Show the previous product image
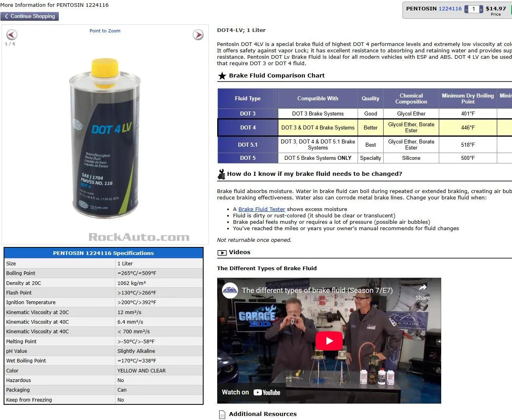The height and width of the screenshot is (420, 512). (x=12, y=35)
